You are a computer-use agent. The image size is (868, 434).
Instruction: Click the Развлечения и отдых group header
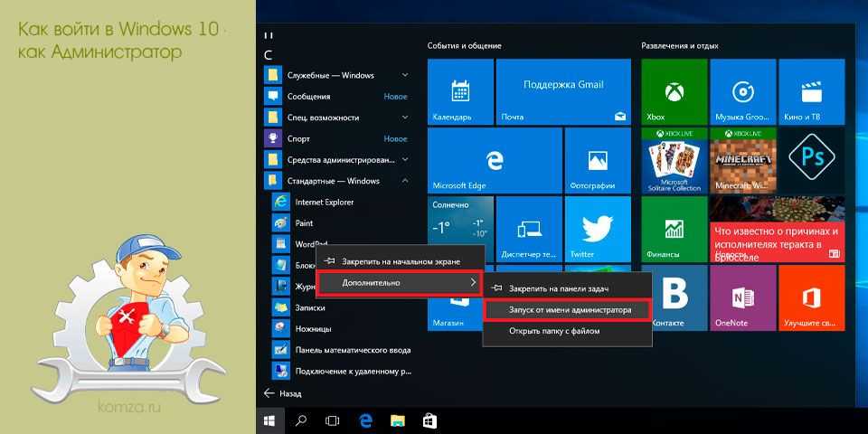point(680,46)
